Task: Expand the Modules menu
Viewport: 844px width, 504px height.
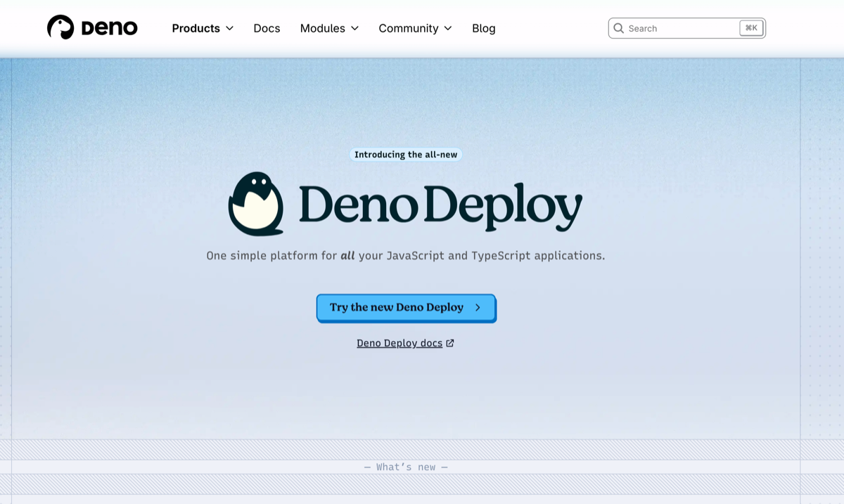Action: [324, 28]
